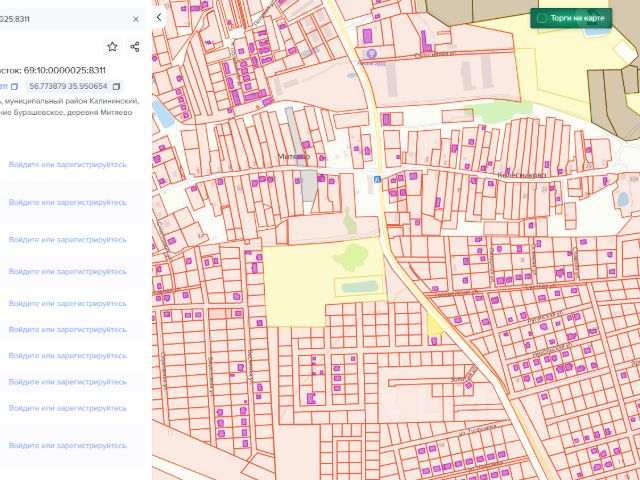
Task: Add the parcel to favorites with star
Action: click(x=112, y=47)
